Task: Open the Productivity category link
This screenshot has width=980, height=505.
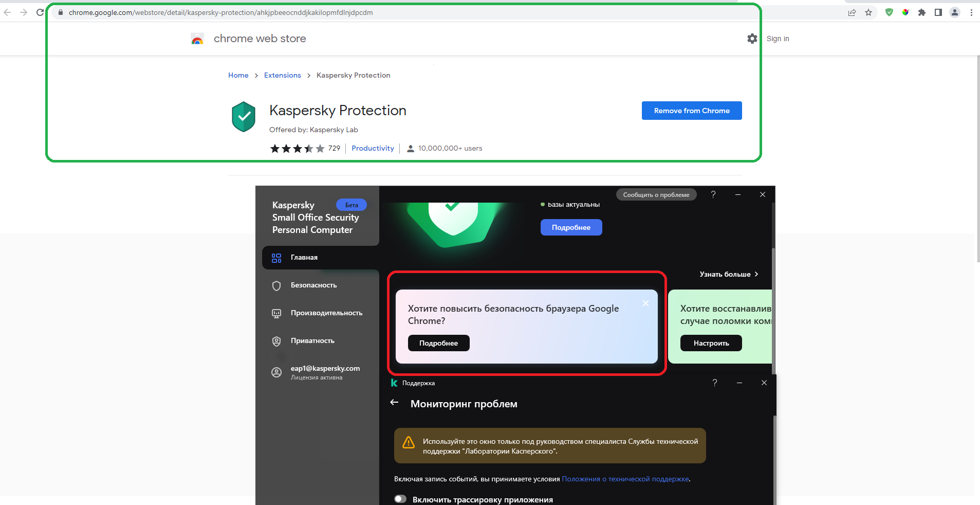Action: click(373, 148)
